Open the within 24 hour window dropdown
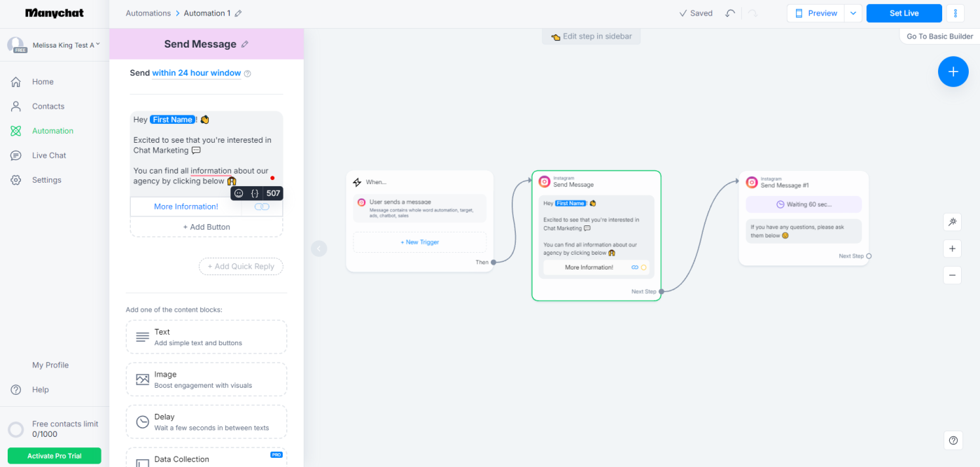This screenshot has width=980, height=467. pos(197,73)
